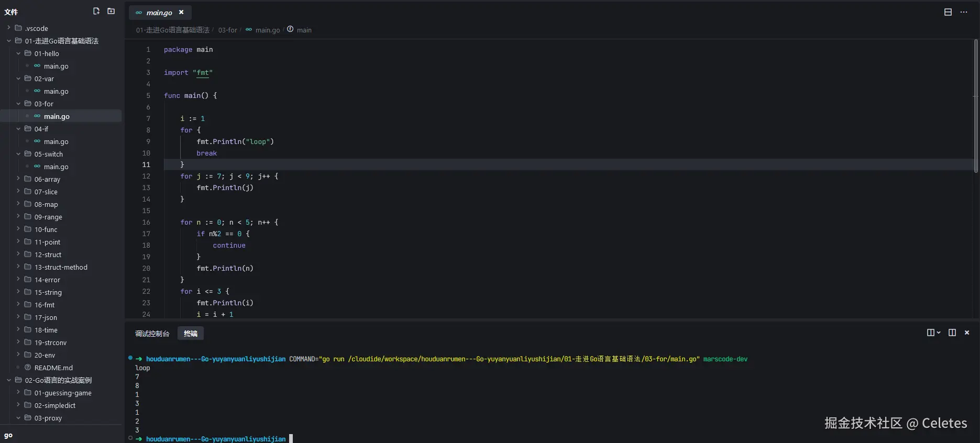Open the editor more actions menu

pyautogui.click(x=964, y=12)
